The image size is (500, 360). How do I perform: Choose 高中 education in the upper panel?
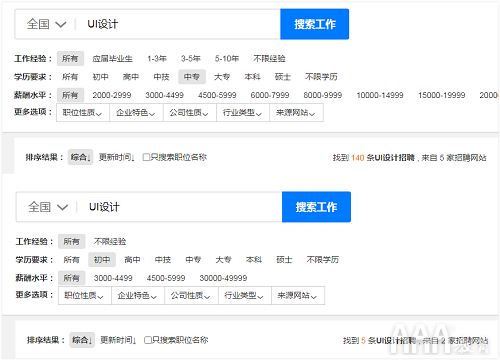(x=131, y=77)
